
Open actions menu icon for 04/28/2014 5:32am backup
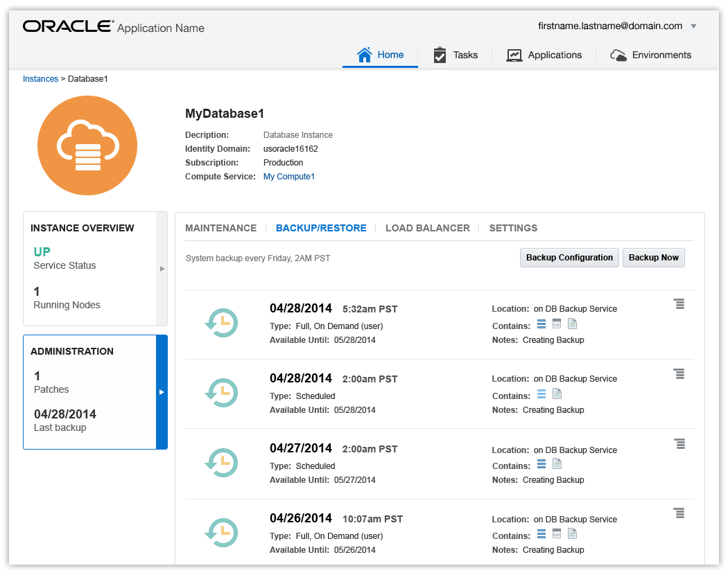(679, 304)
